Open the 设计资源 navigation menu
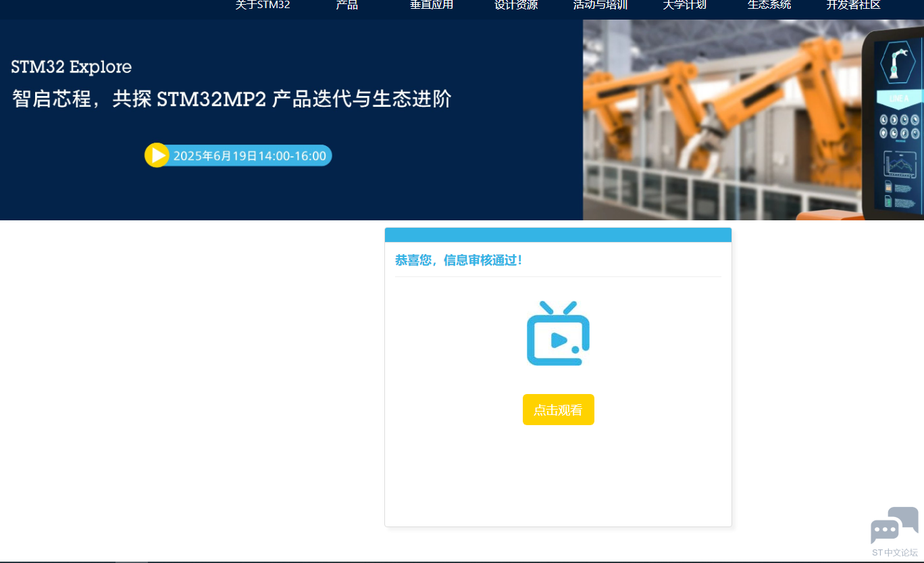The height and width of the screenshot is (563, 924). pyautogui.click(x=516, y=5)
